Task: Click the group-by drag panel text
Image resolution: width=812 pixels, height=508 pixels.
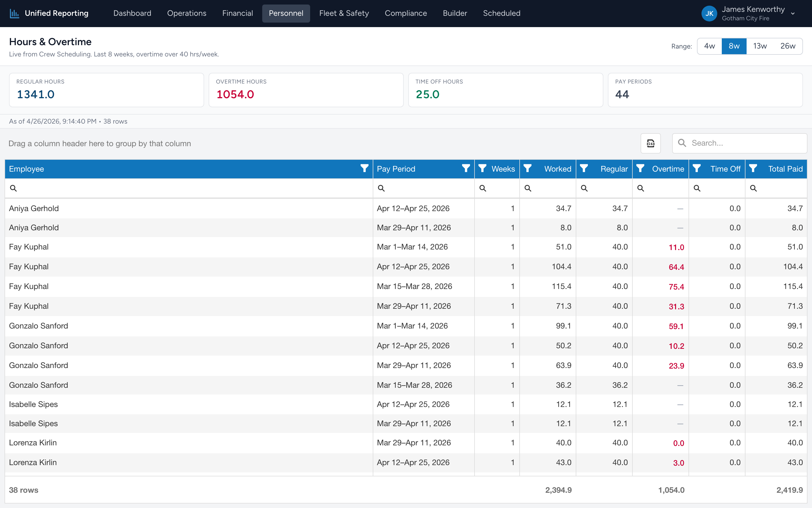Action: [100, 143]
